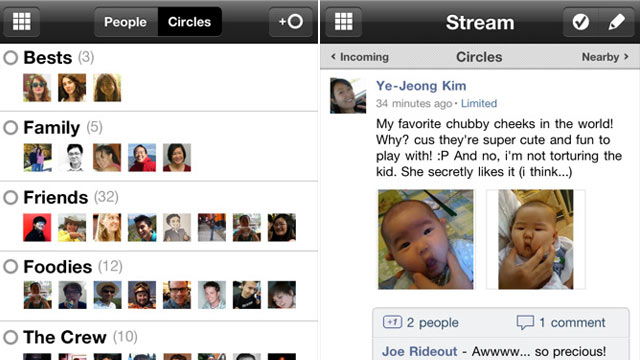Open the left baby photo in post
Image resolution: width=640 pixels, height=360 pixels.
426,240
